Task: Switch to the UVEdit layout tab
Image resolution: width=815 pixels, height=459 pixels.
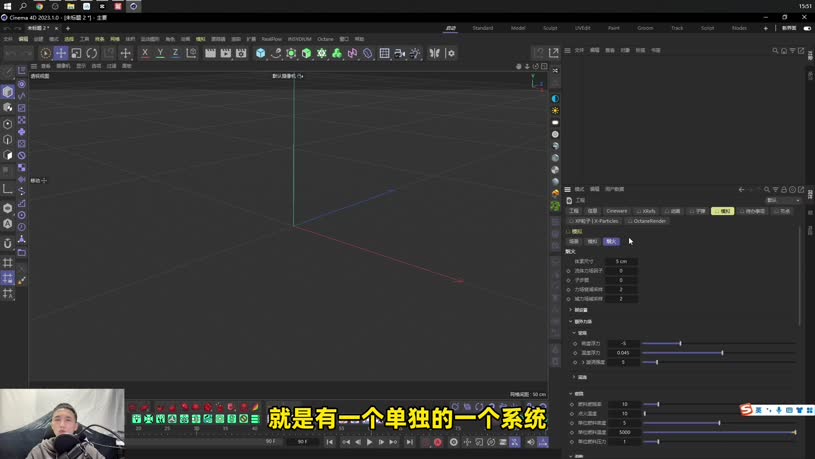Action: pos(583,28)
